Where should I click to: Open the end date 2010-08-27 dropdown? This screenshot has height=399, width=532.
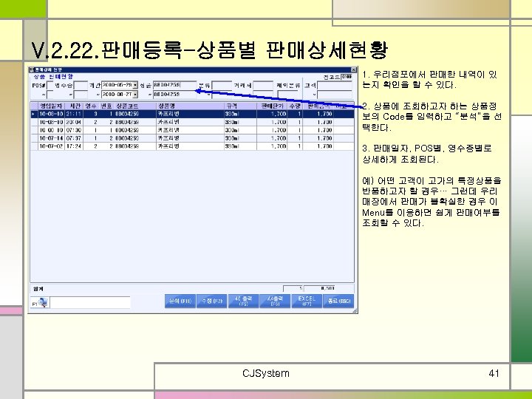point(135,95)
